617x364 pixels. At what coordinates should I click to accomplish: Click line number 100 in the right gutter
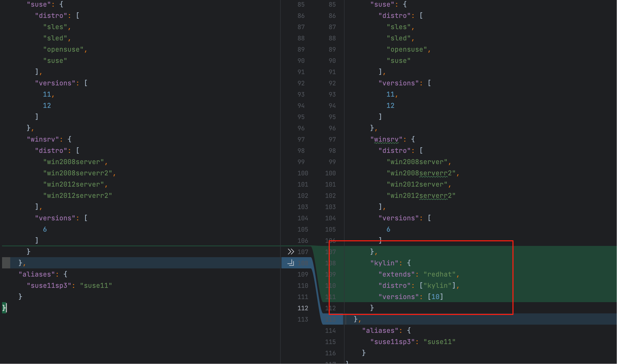[x=330, y=173]
